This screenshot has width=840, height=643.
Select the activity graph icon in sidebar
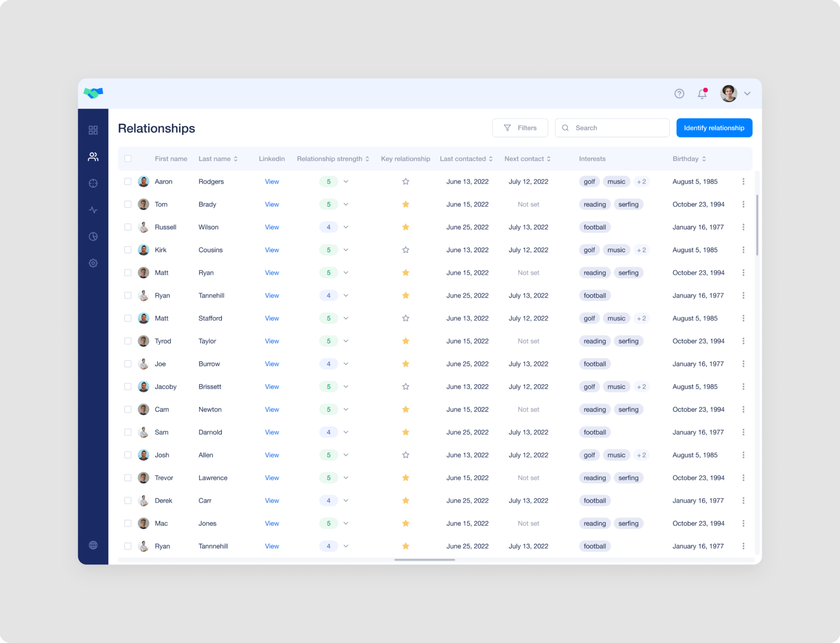pyautogui.click(x=93, y=209)
